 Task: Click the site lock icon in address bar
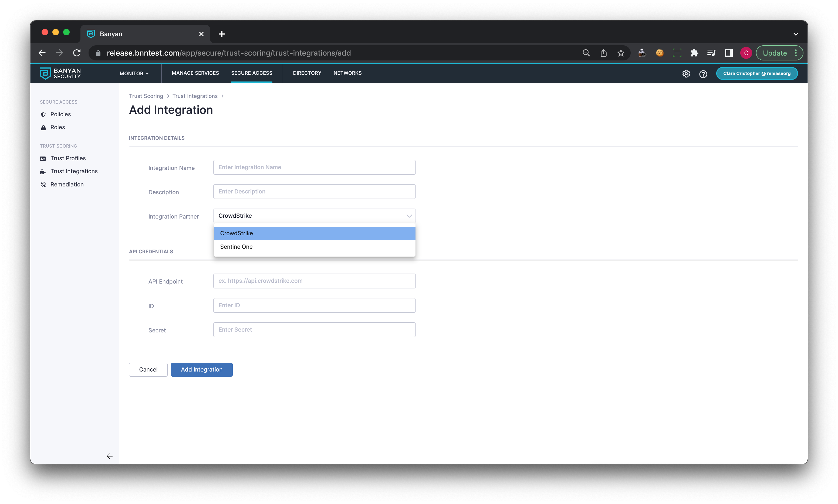pyautogui.click(x=98, y=53)
